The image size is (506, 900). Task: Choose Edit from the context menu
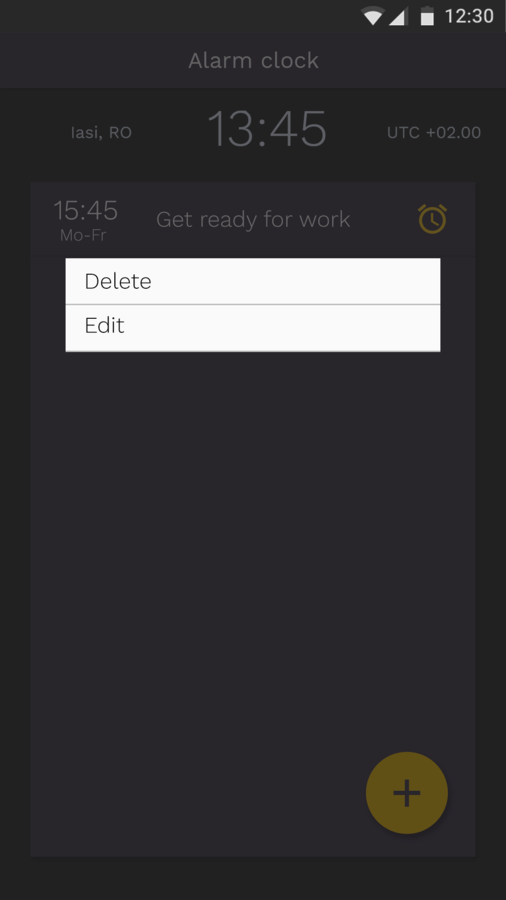253,328
